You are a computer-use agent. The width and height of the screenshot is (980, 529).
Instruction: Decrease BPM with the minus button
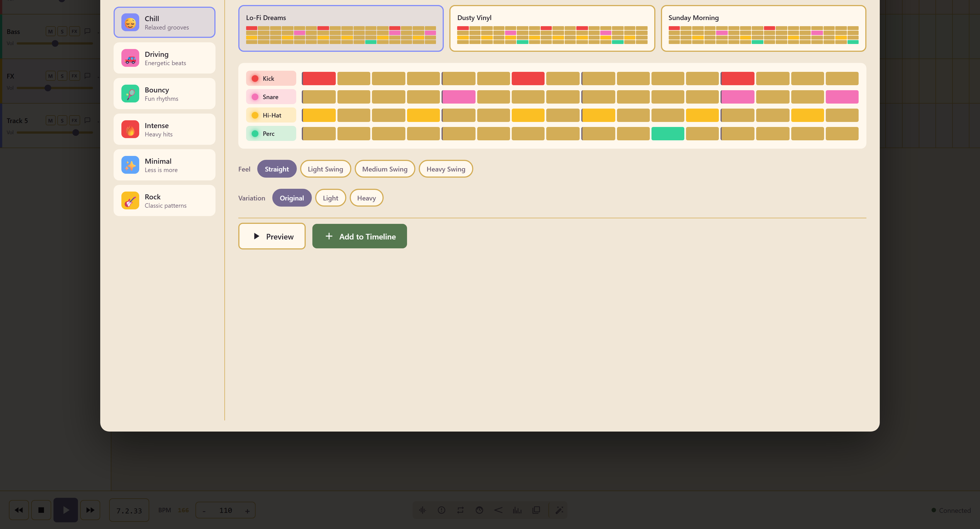click(204, 511)
